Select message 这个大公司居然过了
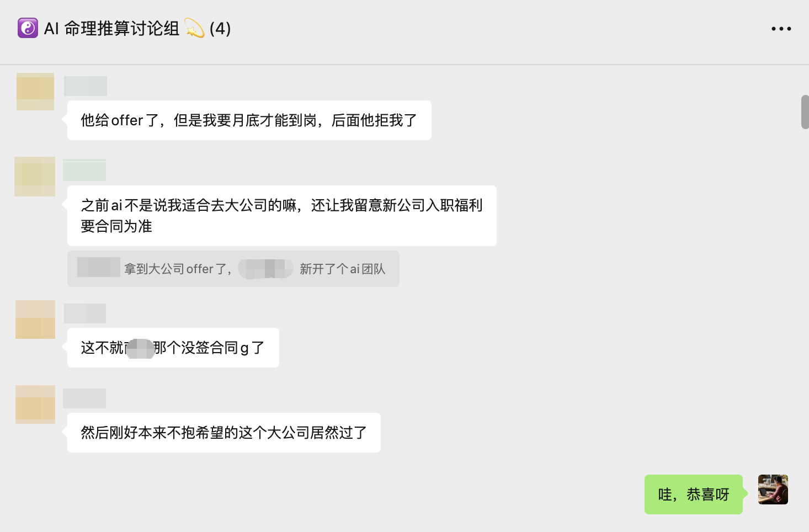Image resolution: width=809 pixels, height=532 pixels. pyautogui.click(x=224, y=433)
